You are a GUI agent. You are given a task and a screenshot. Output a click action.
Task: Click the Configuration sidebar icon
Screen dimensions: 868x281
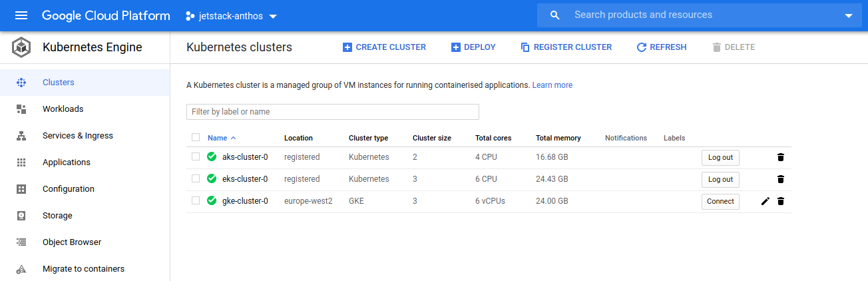point(21,189)
